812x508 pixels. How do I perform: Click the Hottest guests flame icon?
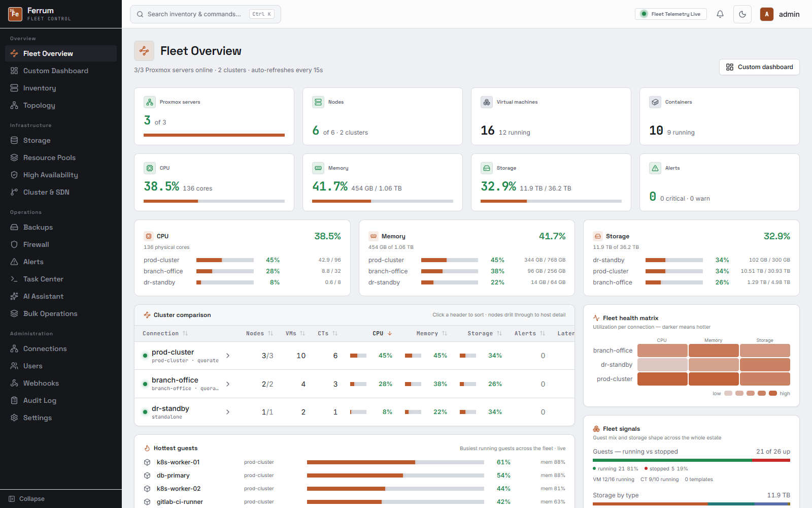pos(147,448)
